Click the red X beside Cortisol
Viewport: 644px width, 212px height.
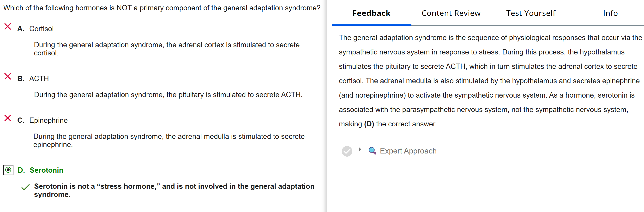pyautogui.click(x=8, y=26)
